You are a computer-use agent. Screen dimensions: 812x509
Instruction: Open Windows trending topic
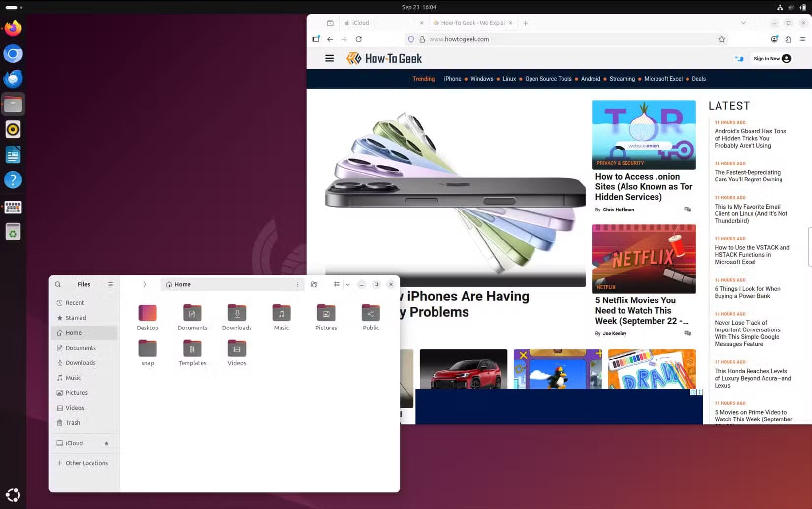click(x=481, y=79)
